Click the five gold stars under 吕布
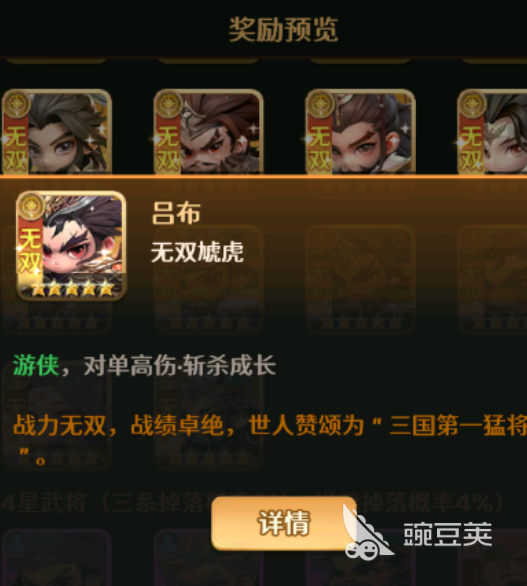 (73, 289)
